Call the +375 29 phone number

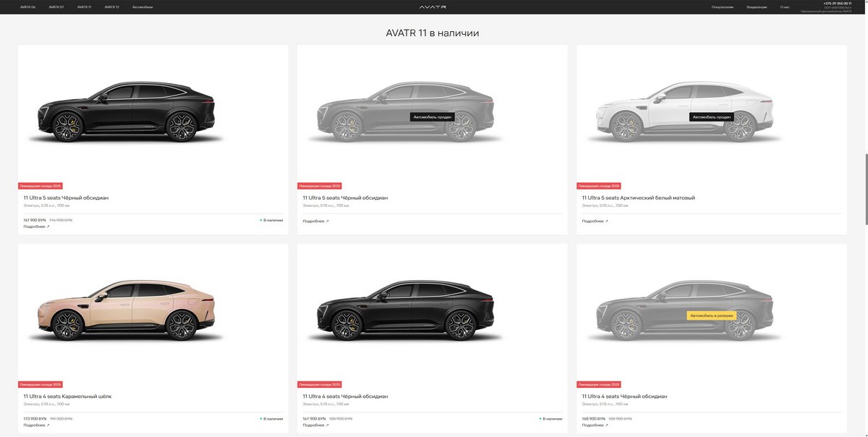837,3
